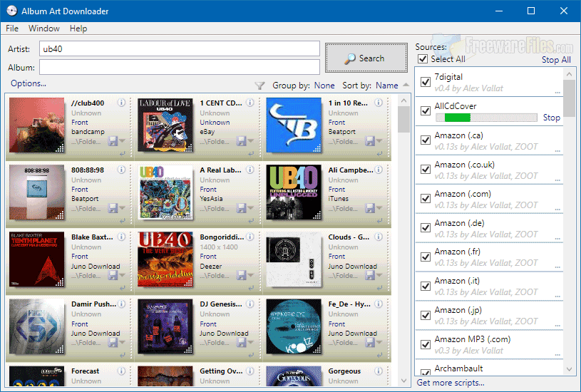Show info for Clouds - G... result
Image resolution: width=581 pixels, height=392 pixels.
click(x=379, y=237)
